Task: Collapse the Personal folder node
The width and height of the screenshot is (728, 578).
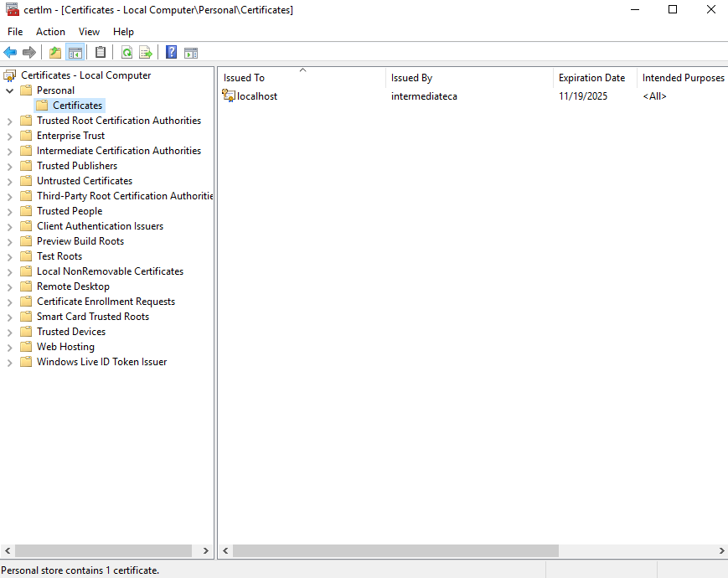Action: pyautogui.click(x=10, y=90)
